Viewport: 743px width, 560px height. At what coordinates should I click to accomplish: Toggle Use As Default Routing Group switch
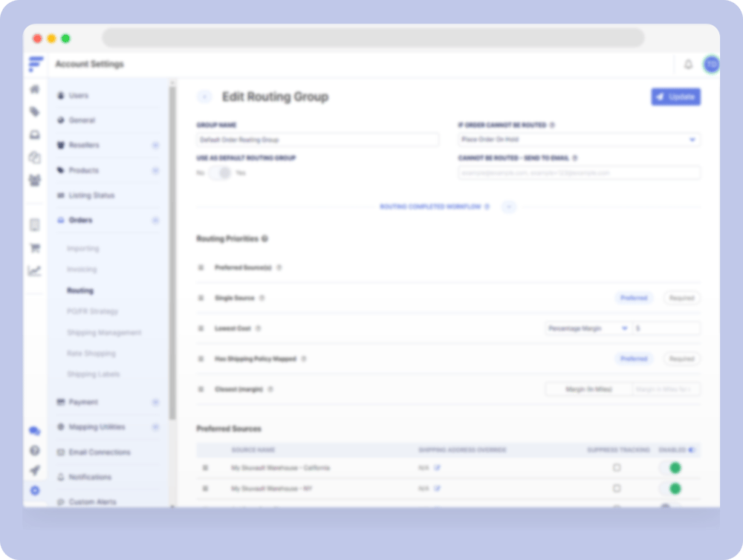(219, 173)
